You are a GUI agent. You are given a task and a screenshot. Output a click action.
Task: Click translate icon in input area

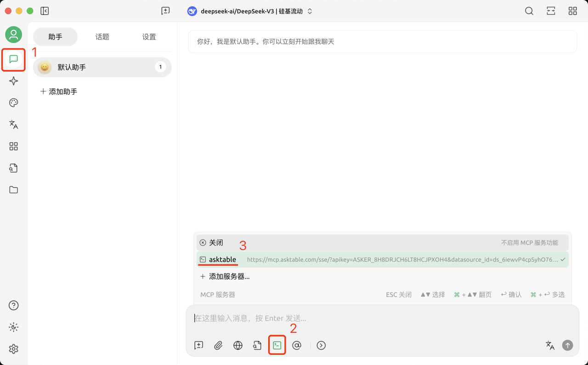[x=550, y=345]
